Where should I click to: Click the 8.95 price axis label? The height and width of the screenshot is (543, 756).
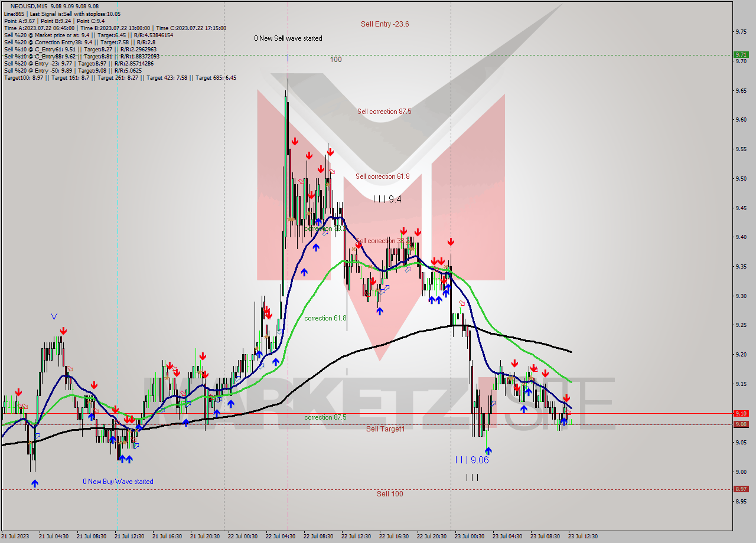point(742,501)
